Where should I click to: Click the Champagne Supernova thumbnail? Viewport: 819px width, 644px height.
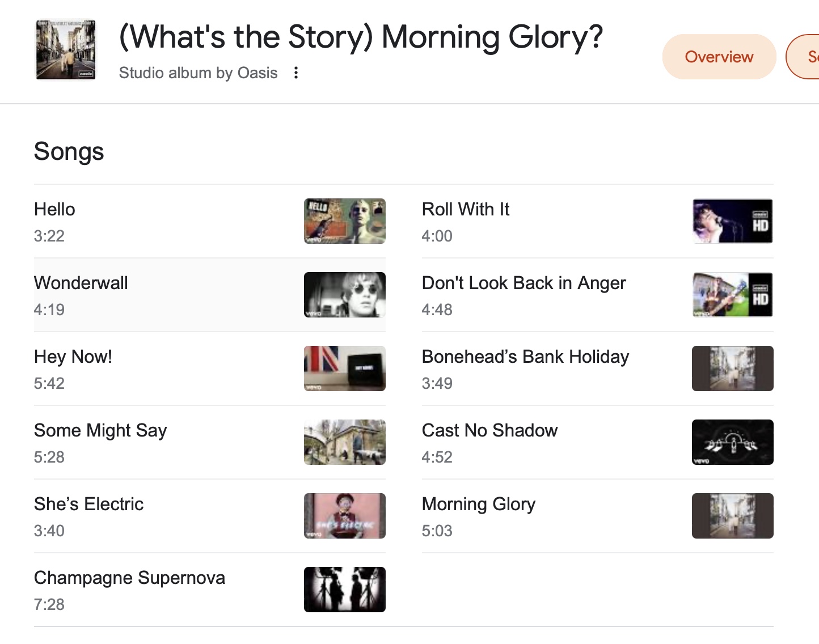pos(345,590)
